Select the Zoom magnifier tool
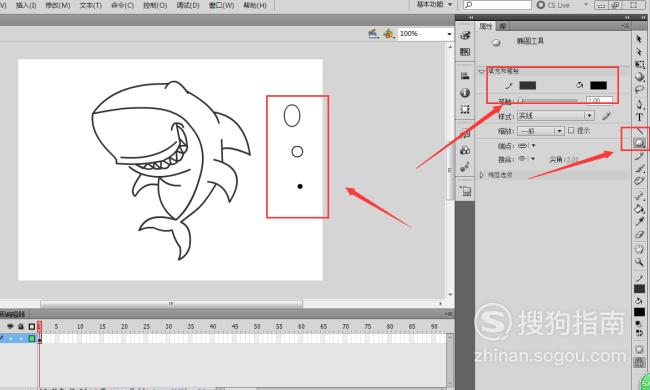This screenshot has height=390, width=650. click(639, 262)
